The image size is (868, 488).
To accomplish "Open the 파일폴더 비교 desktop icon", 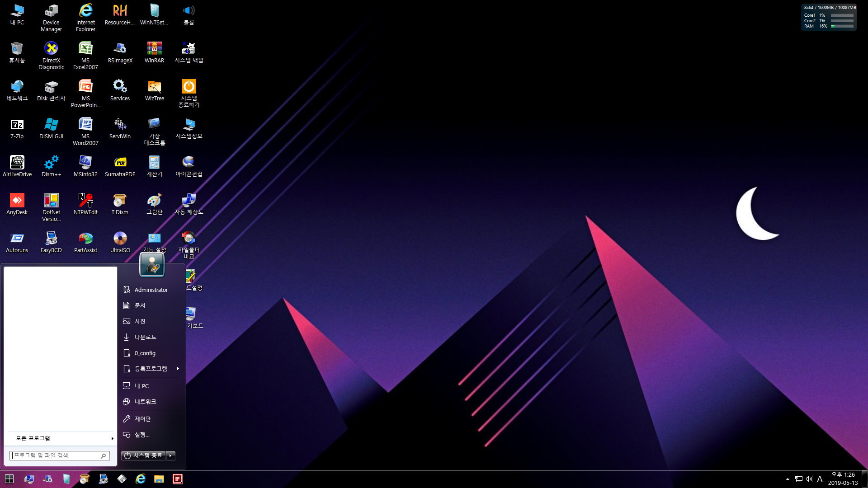I will 189,245.
